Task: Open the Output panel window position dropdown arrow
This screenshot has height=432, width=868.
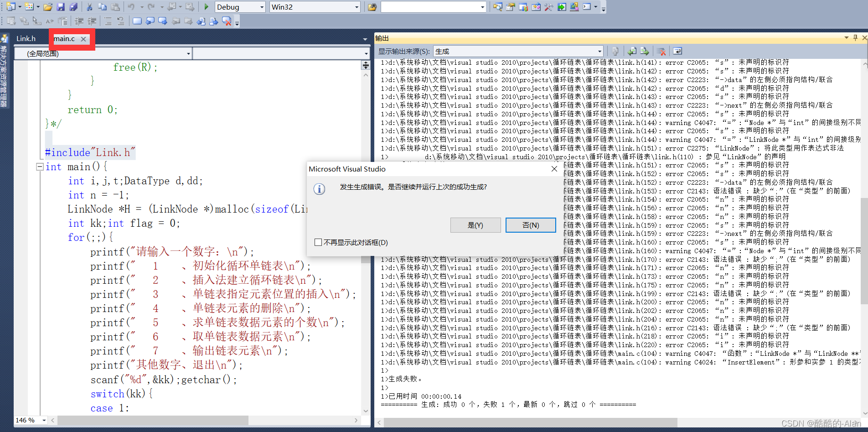Action: point(847,38)
